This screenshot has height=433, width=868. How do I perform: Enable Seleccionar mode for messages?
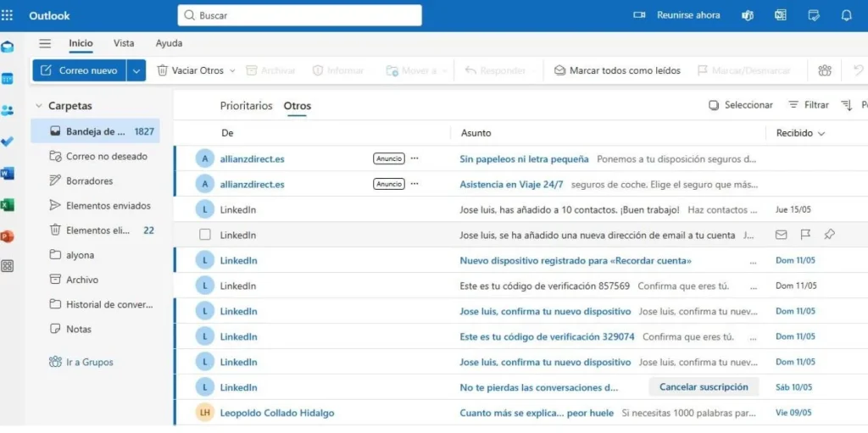coord(741,105)
